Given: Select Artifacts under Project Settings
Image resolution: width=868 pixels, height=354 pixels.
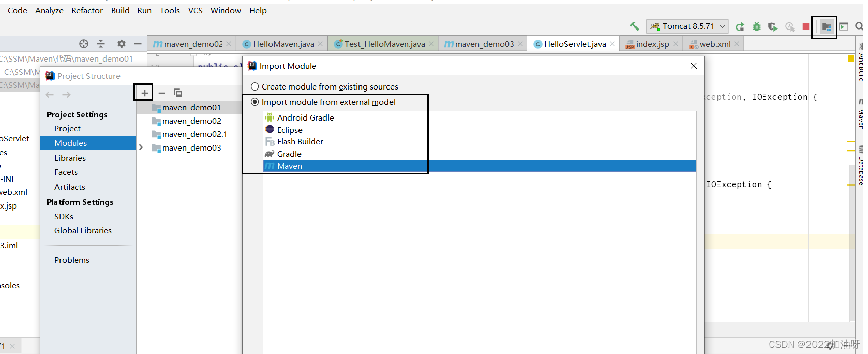Looking at the screenshot, I should click(70, 187).
